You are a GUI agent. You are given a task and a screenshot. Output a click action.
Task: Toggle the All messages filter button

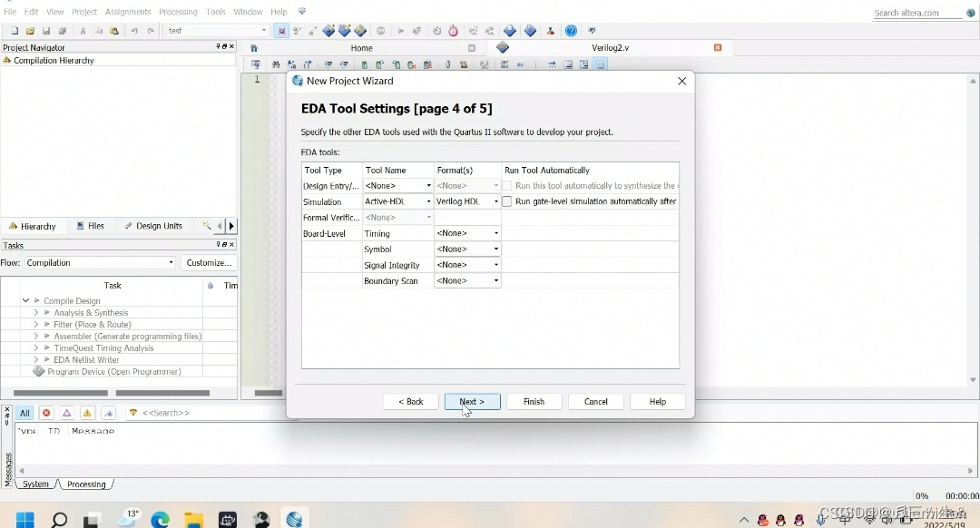[x=24, y=413]
